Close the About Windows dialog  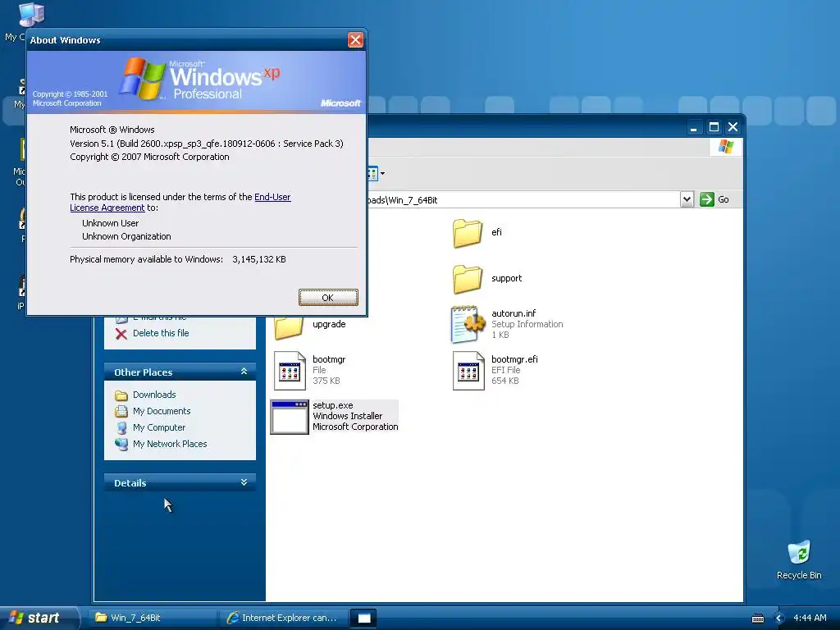[355, 39]
